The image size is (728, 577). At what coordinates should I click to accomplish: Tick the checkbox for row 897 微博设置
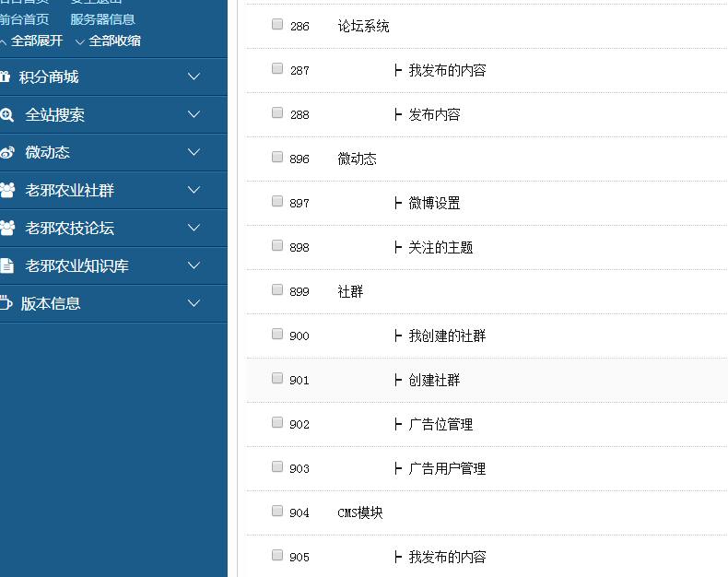[277, 202]
